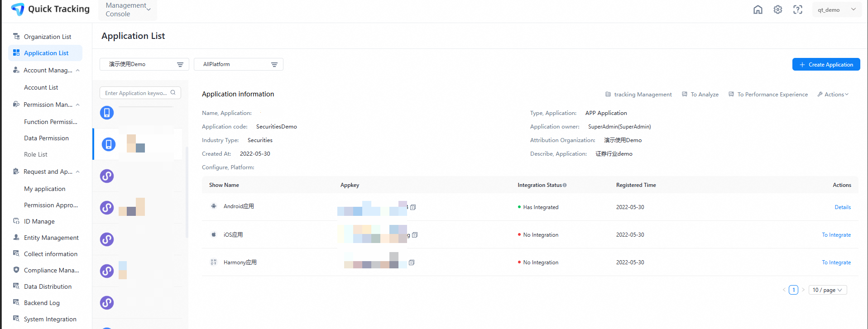Open My application menu item
The width and height of the screenshot is (868, 329).
[45, 189]
